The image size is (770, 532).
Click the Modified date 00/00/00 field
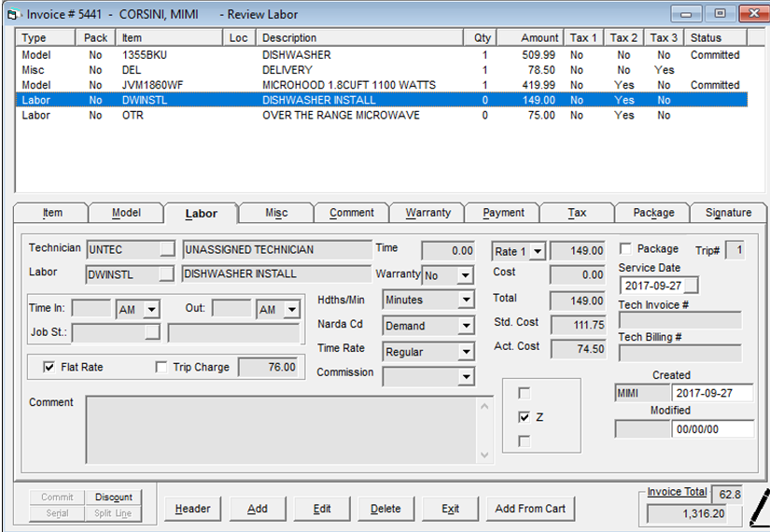click(x=712, y=429)
